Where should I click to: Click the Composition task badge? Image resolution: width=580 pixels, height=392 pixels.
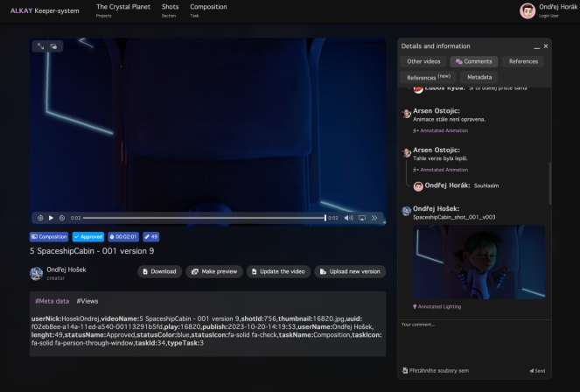coord(49,236)
